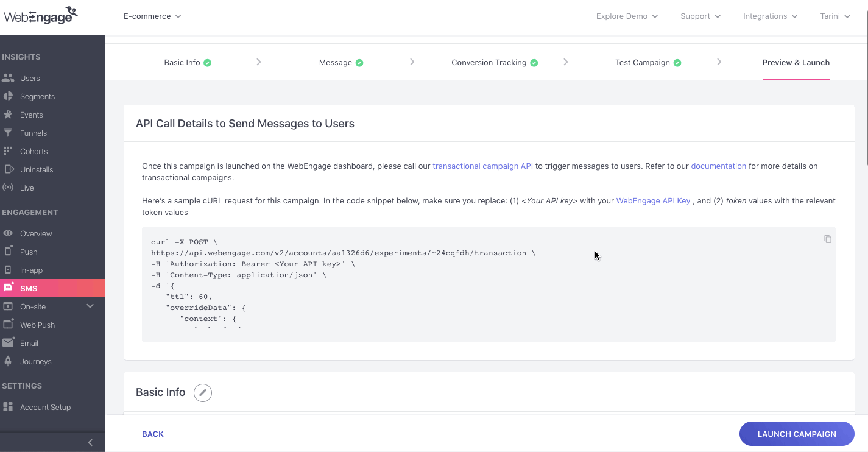Open Events via its star icon
Image resolution: width=868 pixels, height=452 pixels.
coord(8,115)
